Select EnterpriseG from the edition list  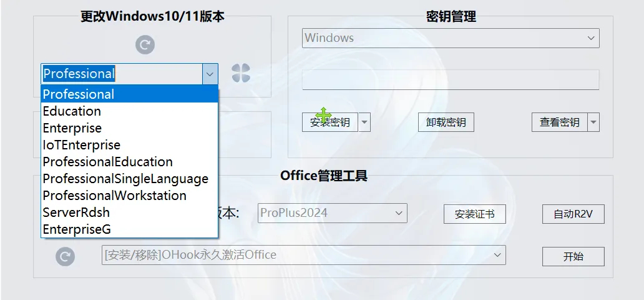(129, 229)
